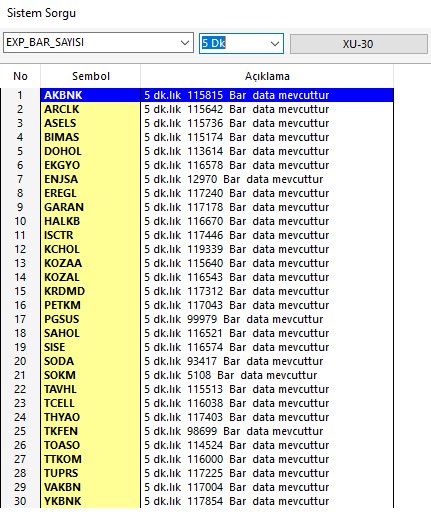Select the SODA symbol
The height and width of the screenshot is (526, 431).
(59, 361)
